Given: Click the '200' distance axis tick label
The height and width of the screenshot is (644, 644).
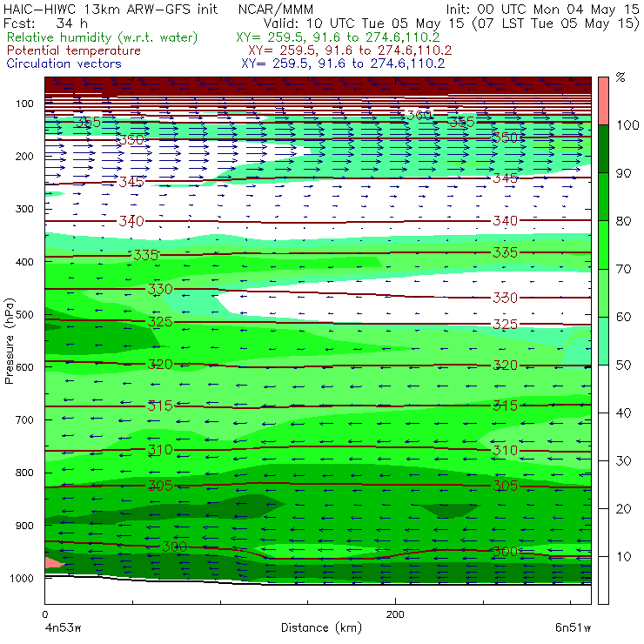Looking at the screenshot, I should click(395, 614).
